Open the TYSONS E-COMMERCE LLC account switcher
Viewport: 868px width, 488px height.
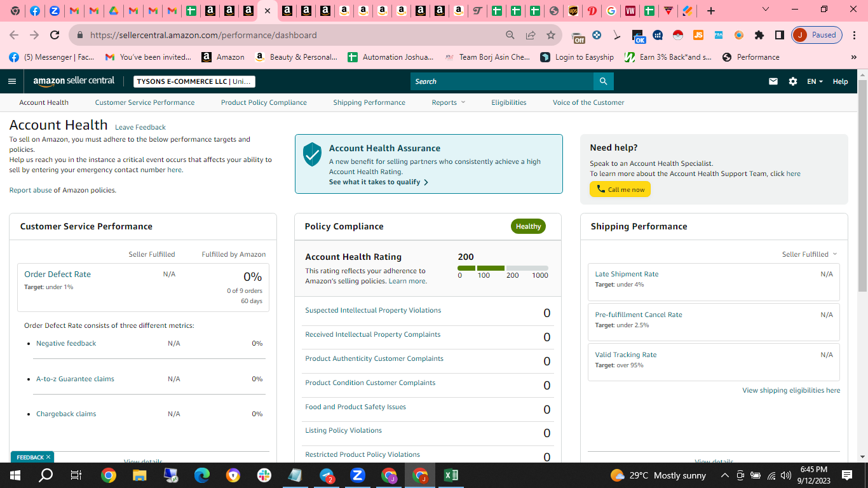(194, 81)
